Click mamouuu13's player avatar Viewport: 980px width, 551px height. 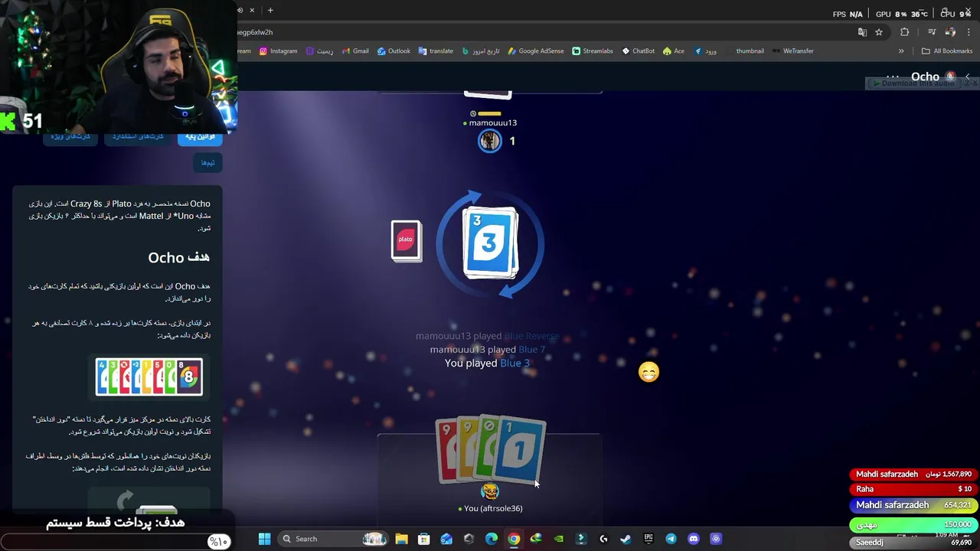[490, 141]
